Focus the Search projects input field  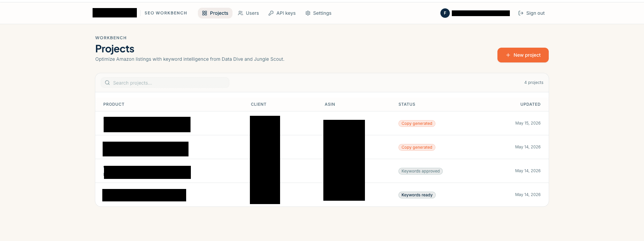[x=165, y=83]
